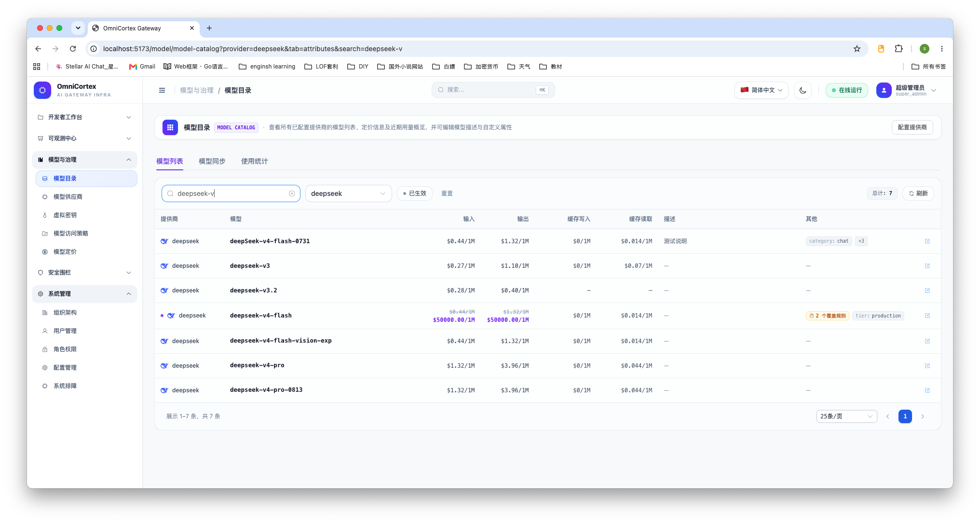
Task: Open the browser apps grid
Action: pyautogui.click(x=37, y=67)
